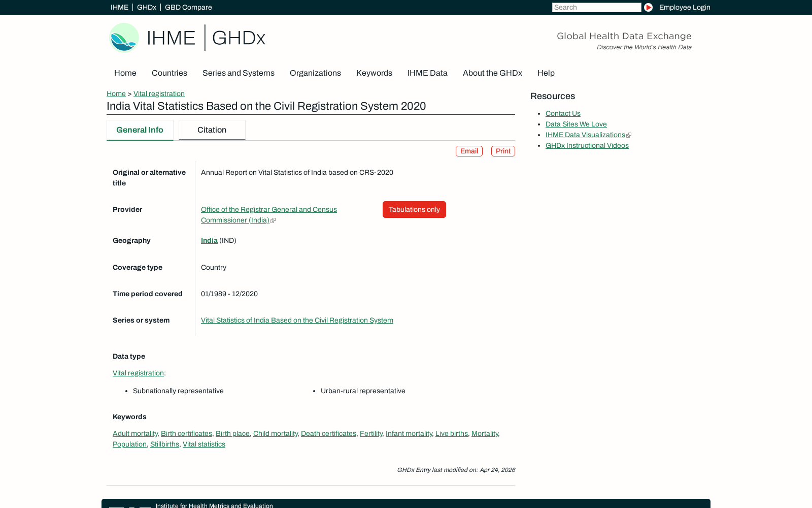Click Vital registration breadcrumb link
This screenshot has height=508, width=812.
pos(159,93)
